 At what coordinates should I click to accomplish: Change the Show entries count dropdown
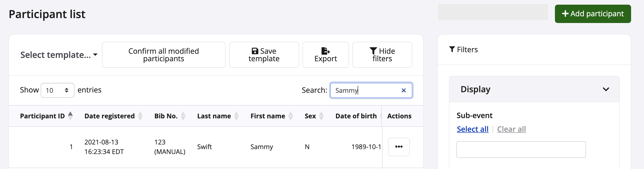pos(57,90)
